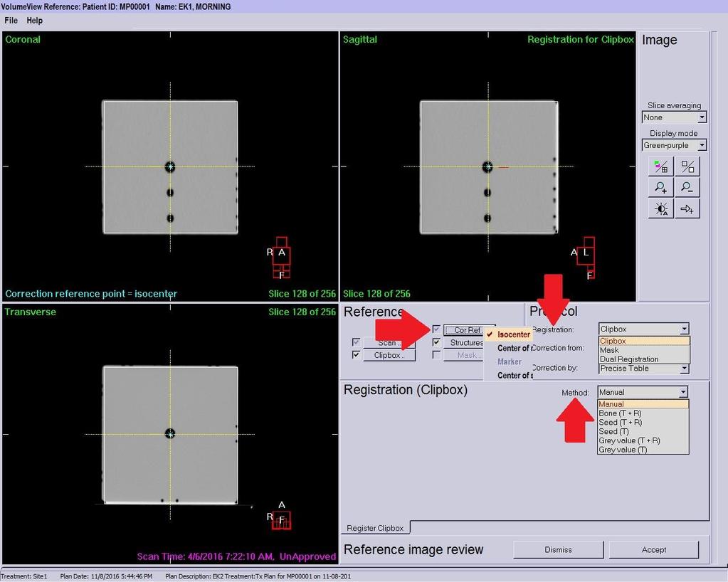The width and height of the screenshot is (728, 582).
Task: Toggle the green-purple overlay display icon
Action: 660,166
